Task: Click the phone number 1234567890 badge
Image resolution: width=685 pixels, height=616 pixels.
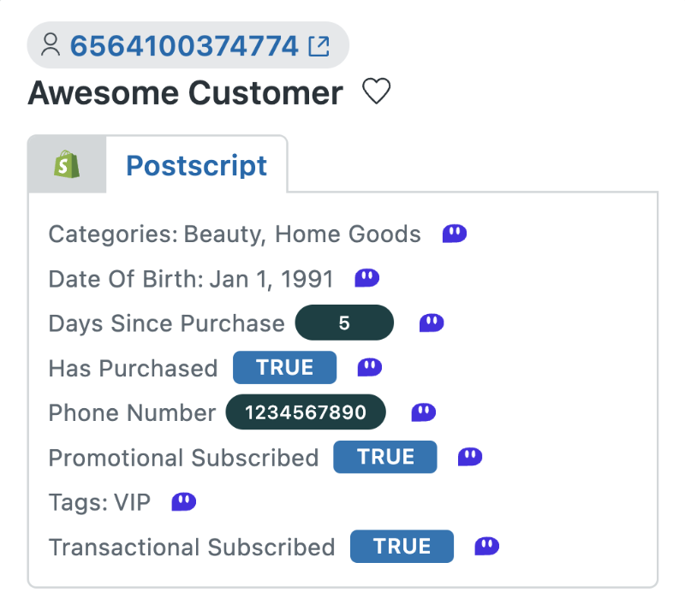Action: click(x=306, y=412)
